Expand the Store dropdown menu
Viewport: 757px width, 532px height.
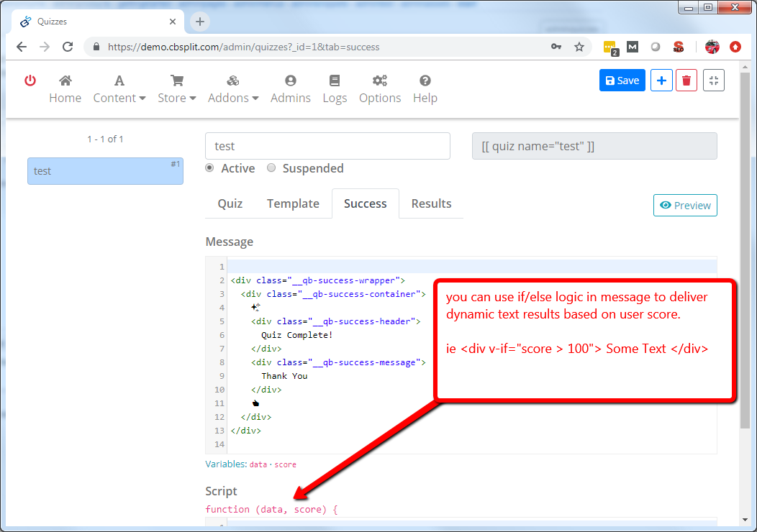pyautogui.click(x=177, y=89)
